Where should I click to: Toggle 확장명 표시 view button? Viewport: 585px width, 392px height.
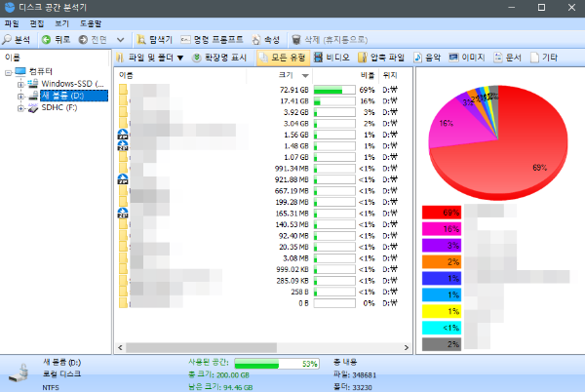tap(219, 58)
